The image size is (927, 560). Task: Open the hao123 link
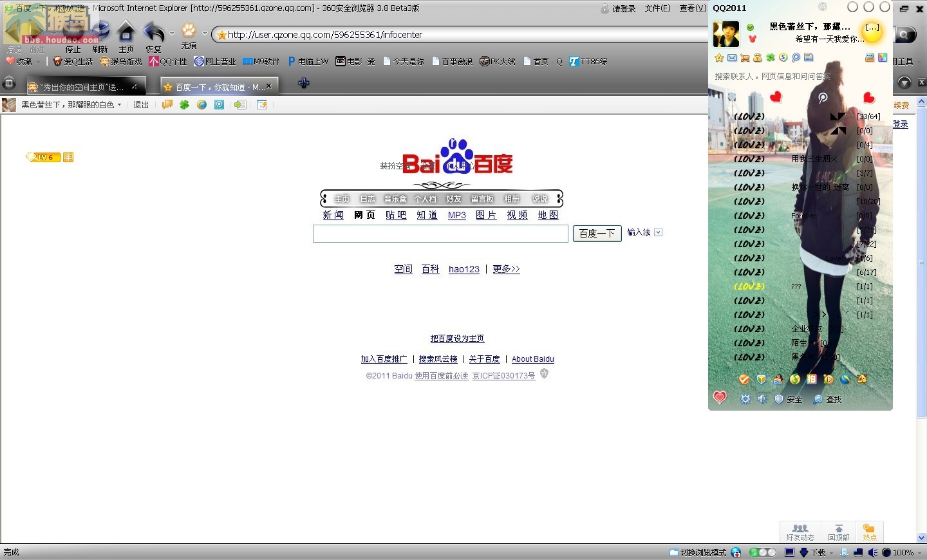(x=464, y=269)
